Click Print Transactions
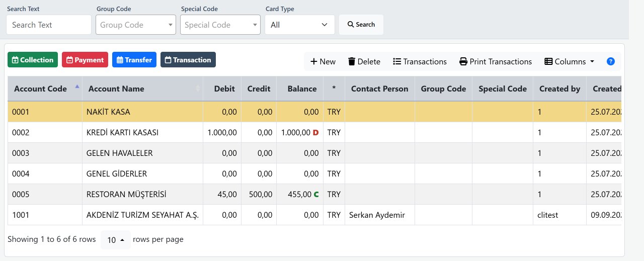The image size is (644, 261). click(496, 61)
